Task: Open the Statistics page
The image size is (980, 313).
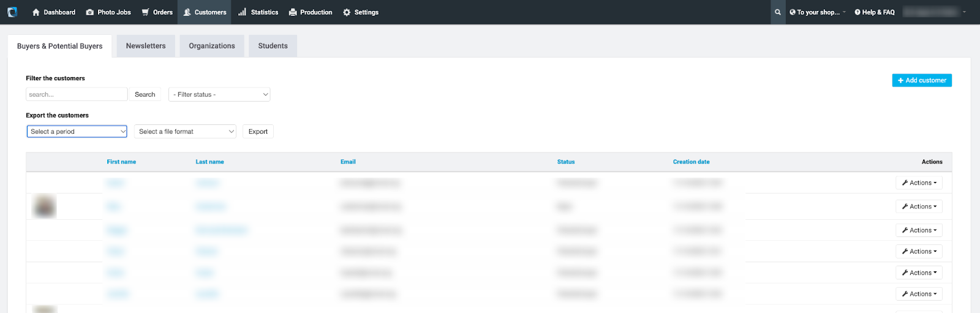Action: (x=258, y=12)
